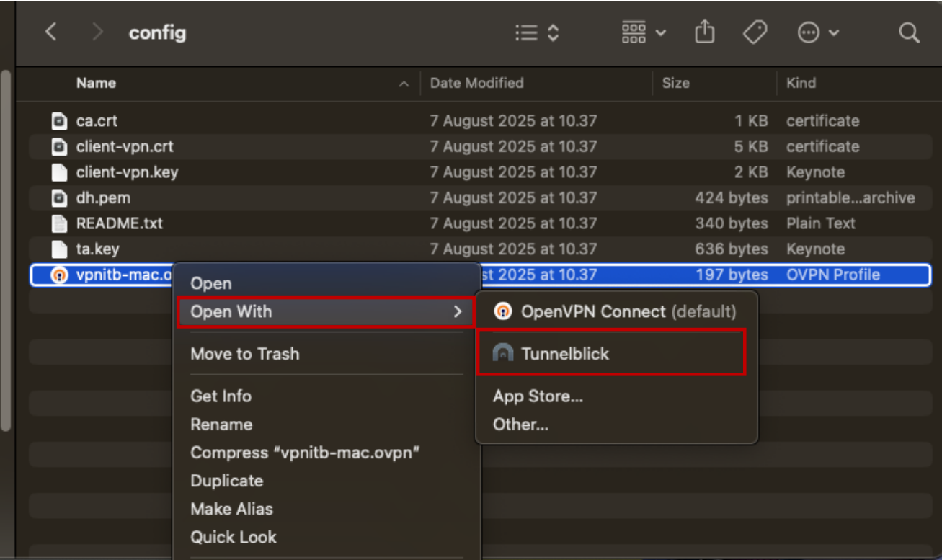The width and height of the screenshot is (942, 560).
Task: Click the client-vpn.key file name
Action: coord(127,172)
